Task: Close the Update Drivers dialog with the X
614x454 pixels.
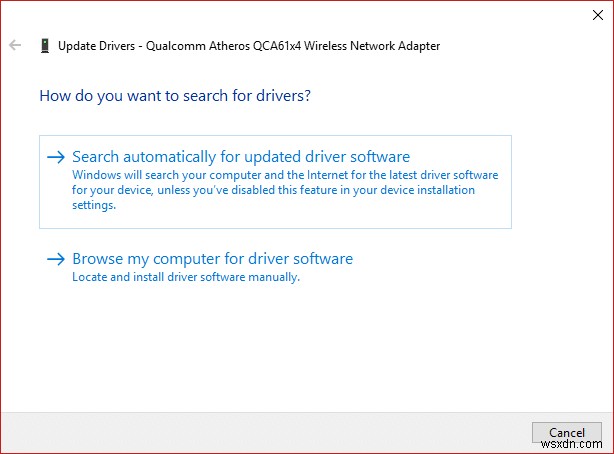Action: pyautogui.click(x=598, y=15)
